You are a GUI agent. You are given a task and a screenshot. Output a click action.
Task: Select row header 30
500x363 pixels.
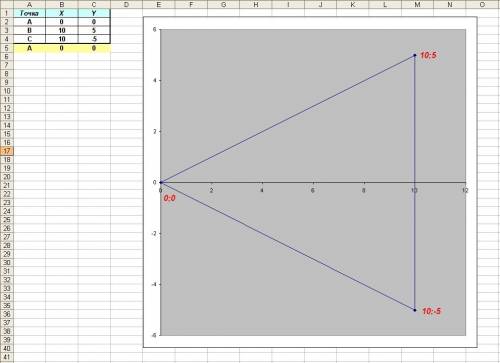coord(7,263)
